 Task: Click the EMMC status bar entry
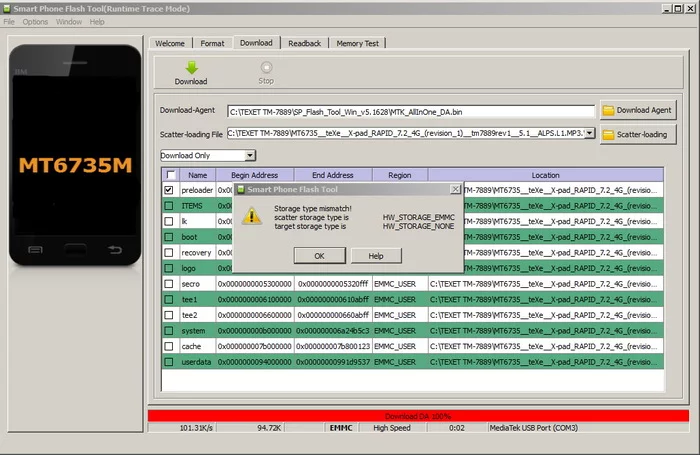[x=341, y=428]
